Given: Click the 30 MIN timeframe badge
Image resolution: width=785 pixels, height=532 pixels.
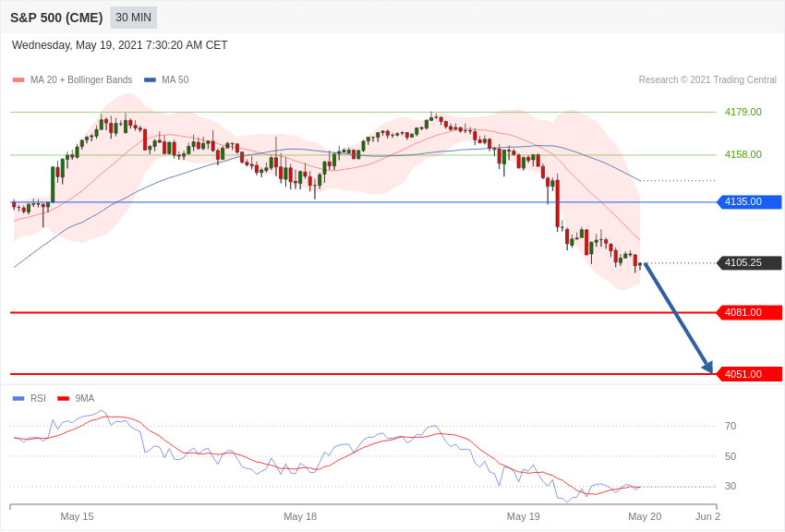Looking at the screenshot, I should 133,18.
